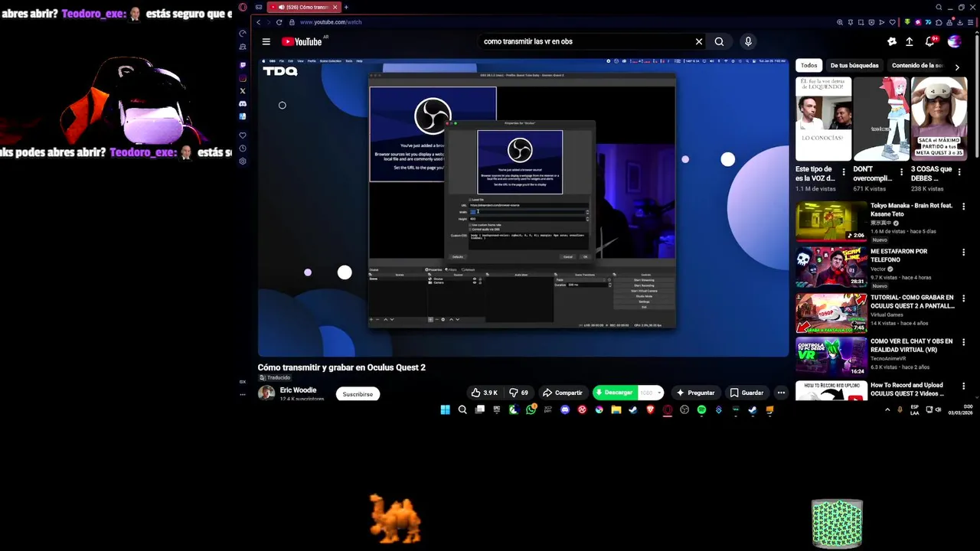Subscribe with the Suscribirse button

point(358,394)
